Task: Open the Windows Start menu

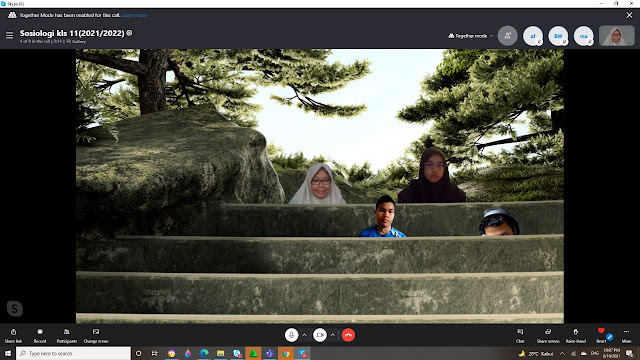Action: point(8,353)
